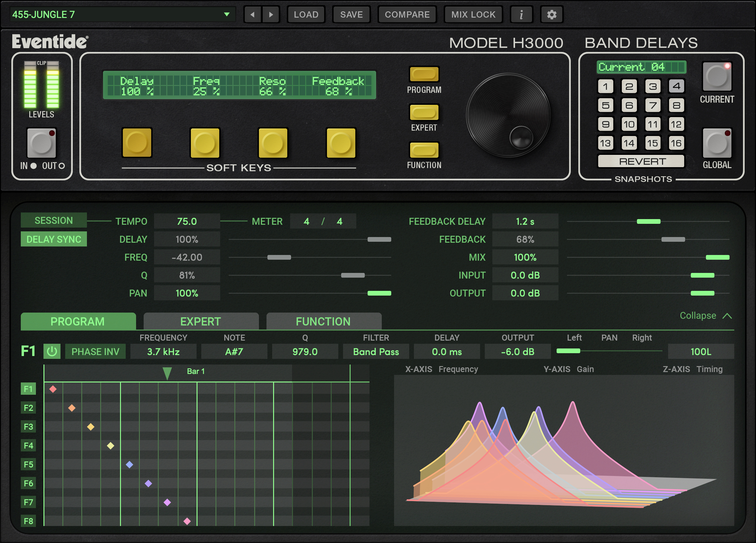
Task: Select the F3 band row label
Action: click(x=28, y=427)
